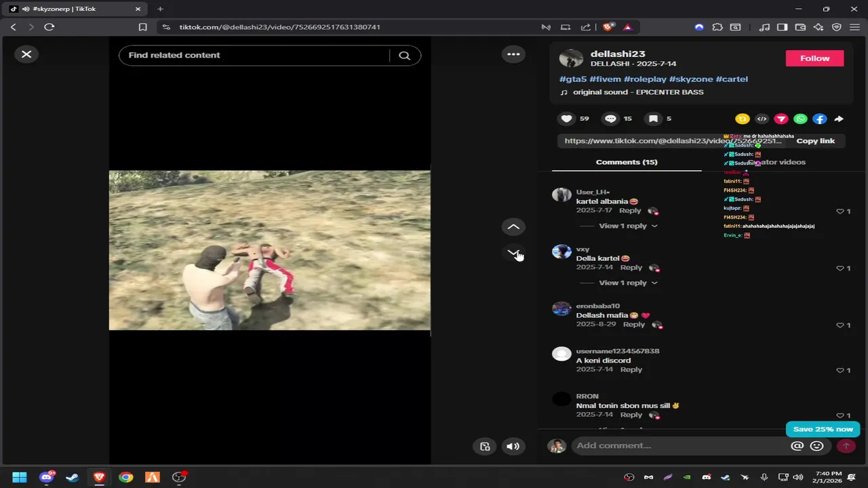
Task: Open the #gta5 hashtag
Action: click(573, 79)
